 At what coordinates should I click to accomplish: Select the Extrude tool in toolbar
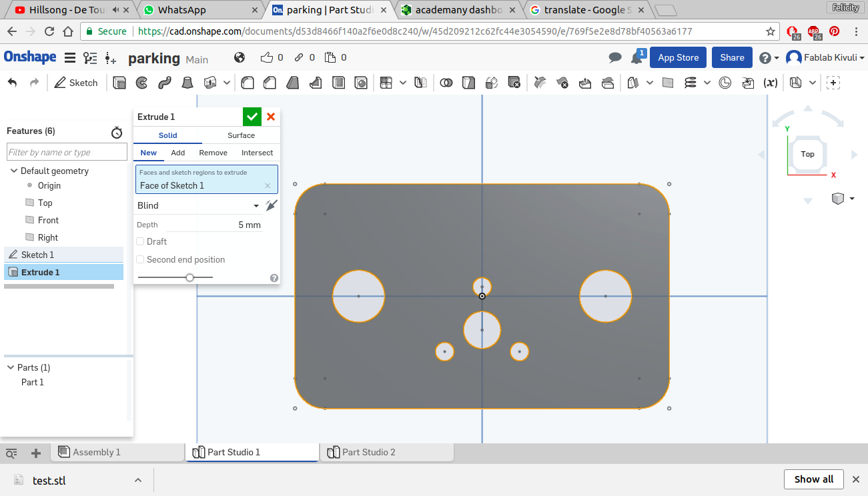pyautogui.click(x=119, y=83)
